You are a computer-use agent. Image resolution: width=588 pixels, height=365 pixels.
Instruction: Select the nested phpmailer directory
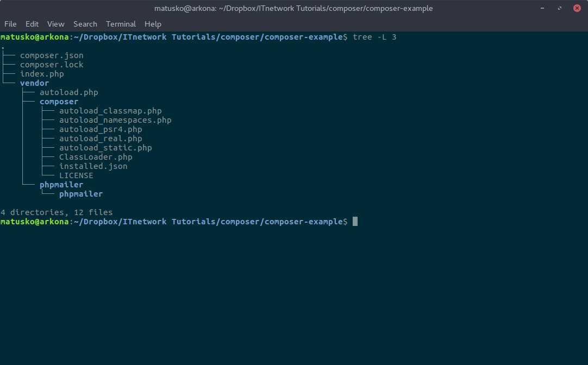[x=80, y=194]
